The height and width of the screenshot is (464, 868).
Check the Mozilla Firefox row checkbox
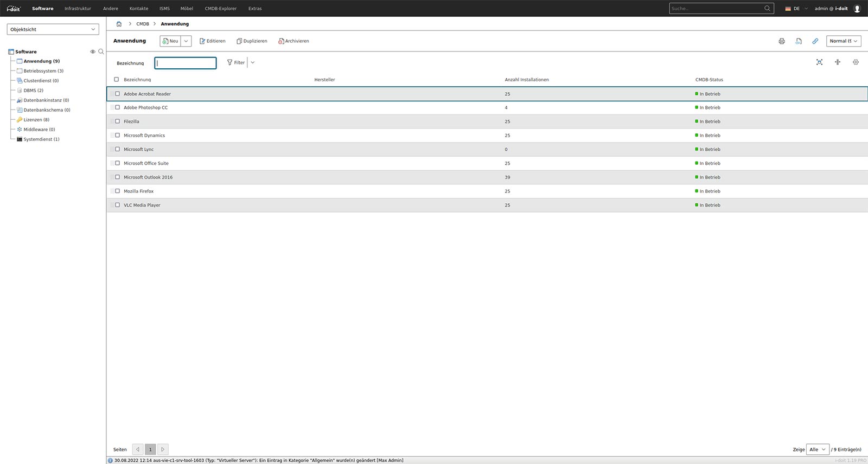point(117,191)
